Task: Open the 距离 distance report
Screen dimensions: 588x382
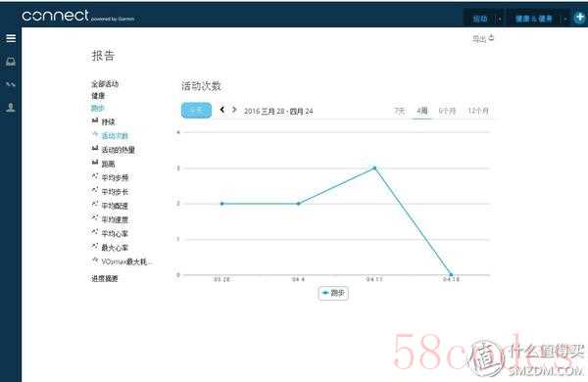Action: point(109,164)
